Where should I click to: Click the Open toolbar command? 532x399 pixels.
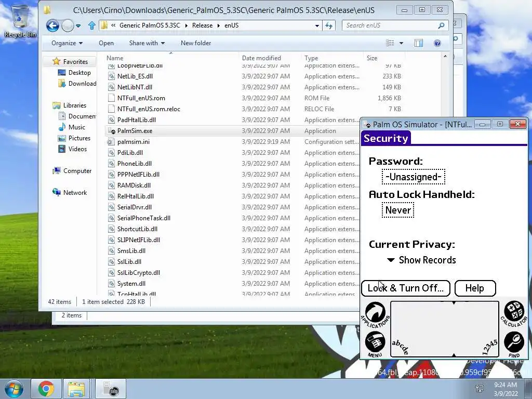point(106,43)
